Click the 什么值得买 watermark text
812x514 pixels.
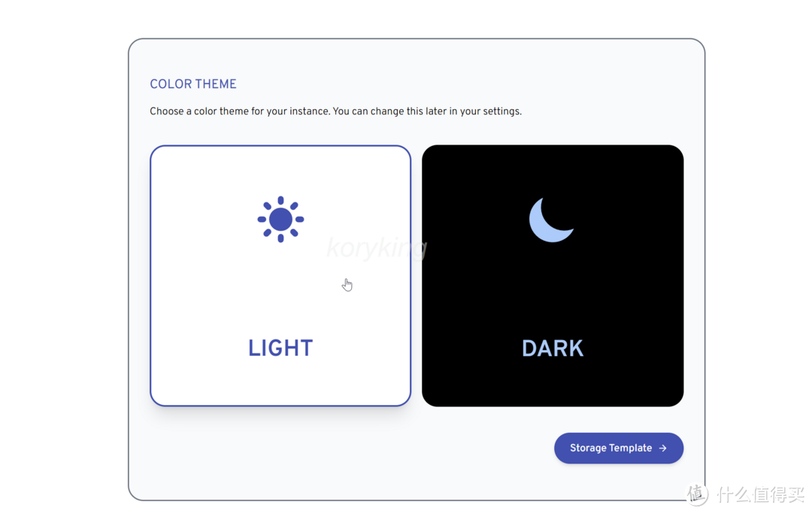761,494
